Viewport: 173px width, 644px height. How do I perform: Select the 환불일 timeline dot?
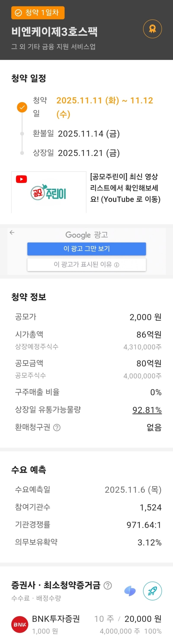22,134
